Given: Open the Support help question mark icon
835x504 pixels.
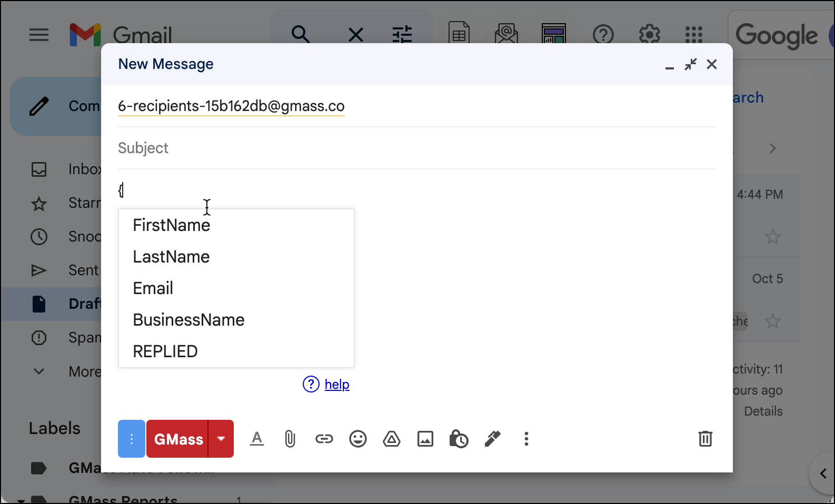Looking at the screenshot, I should point(603,35).
